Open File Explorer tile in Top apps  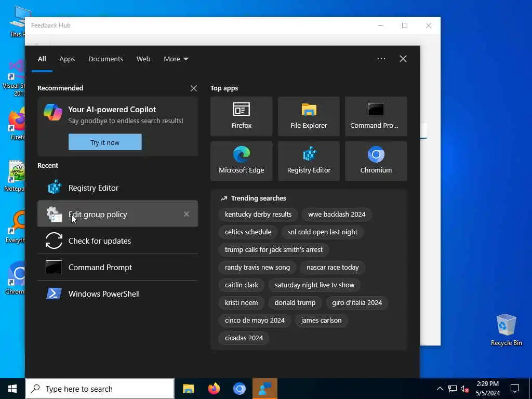pyautogui.click(x=309, y=116)
